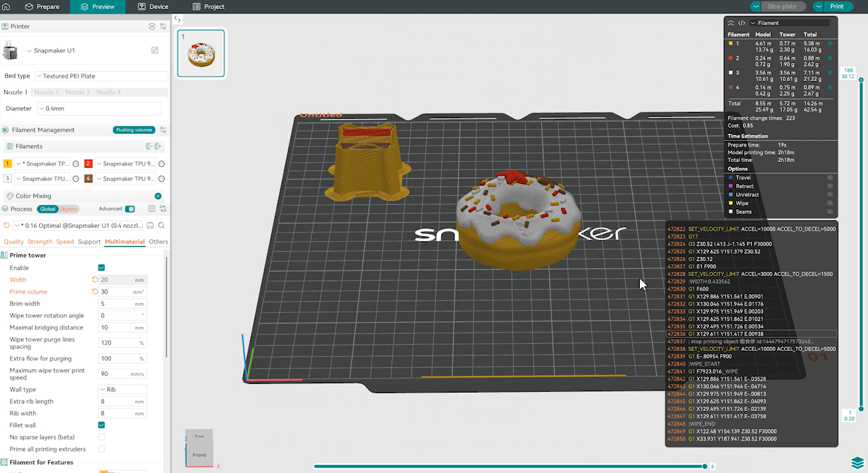This screenshot has width=868, height=473.
Task: Open the printer connection settings icon
Action: [x=152, y=27]
